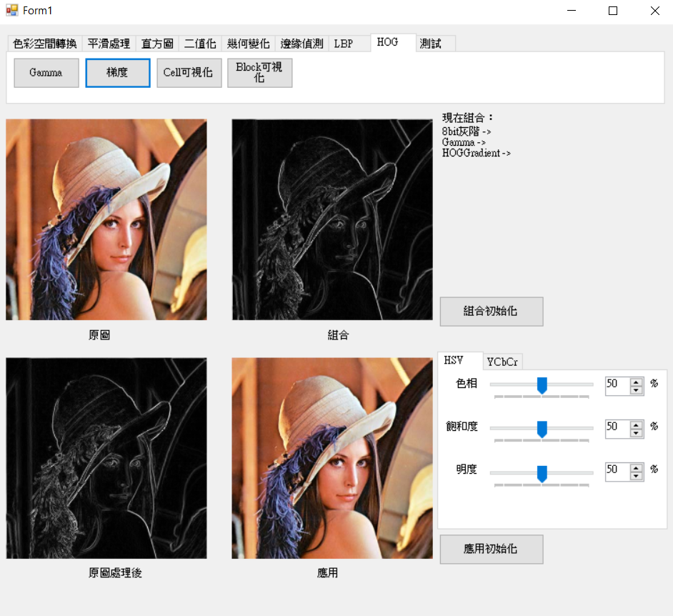The height and width of the screenshot is (616, 673).
Task: Switch to the 邊緣偵測 tab
Action: [301, 44]
